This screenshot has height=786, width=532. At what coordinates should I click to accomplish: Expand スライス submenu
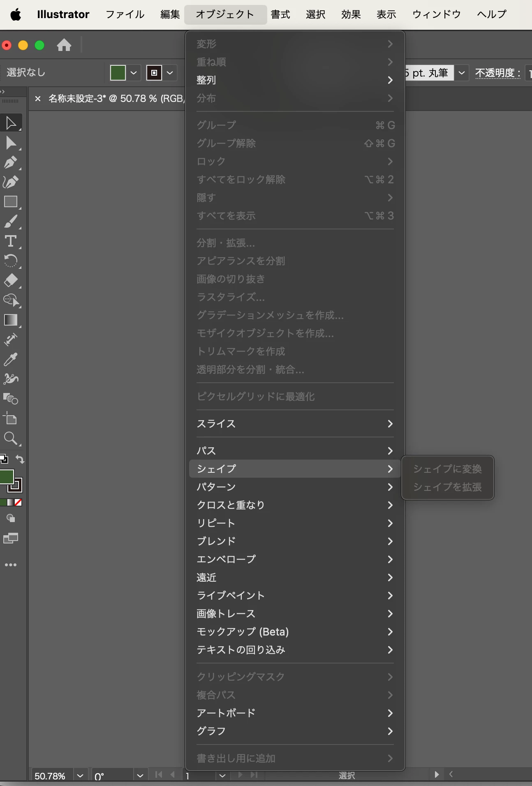point(295,424)
